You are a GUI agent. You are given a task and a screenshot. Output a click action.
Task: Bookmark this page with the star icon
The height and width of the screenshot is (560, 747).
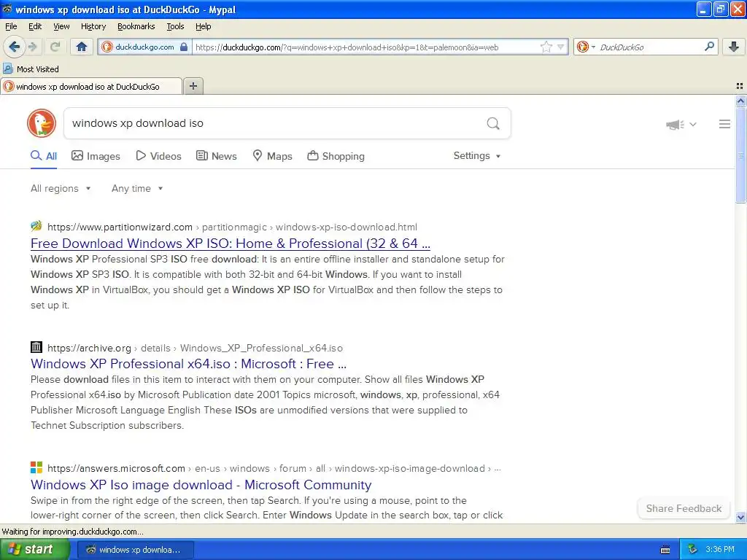[x=546, y=47]
